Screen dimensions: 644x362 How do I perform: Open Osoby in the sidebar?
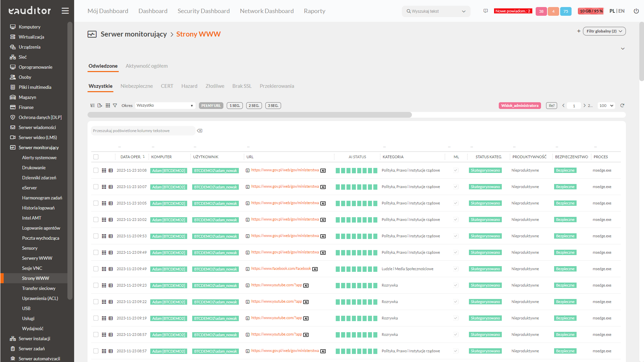tap(25, 77)
